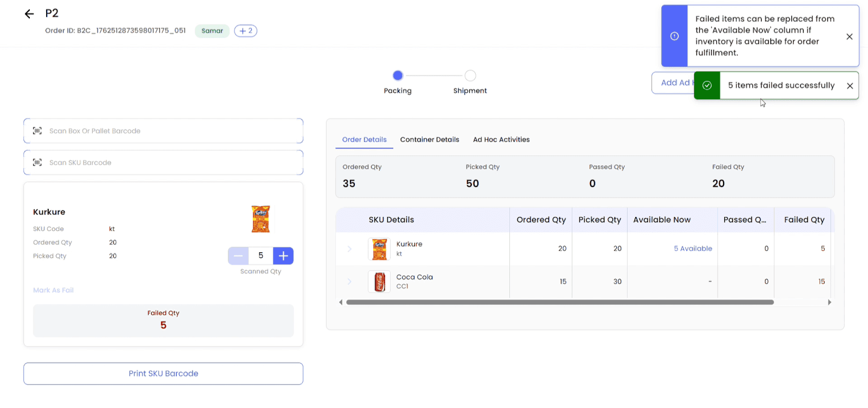Close the failed items info banner
868x408 pixels.
point(849,36)
